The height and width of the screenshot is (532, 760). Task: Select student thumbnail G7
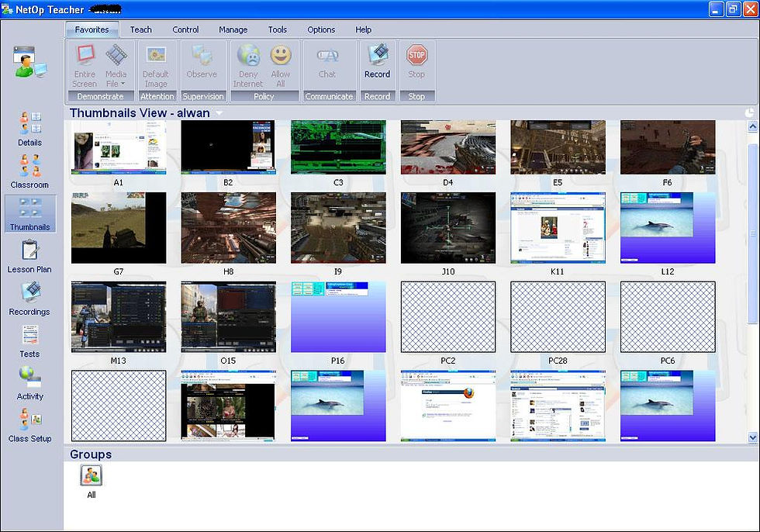click(119, 228)
